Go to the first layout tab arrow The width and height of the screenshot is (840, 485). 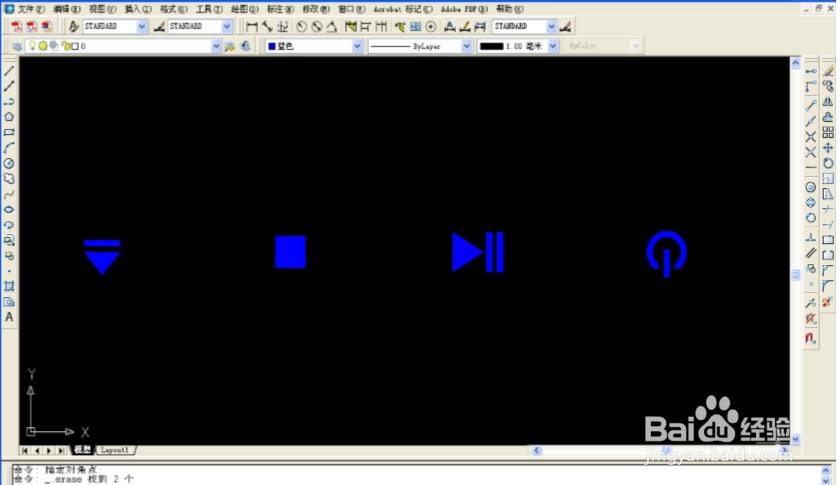(25, 451)
